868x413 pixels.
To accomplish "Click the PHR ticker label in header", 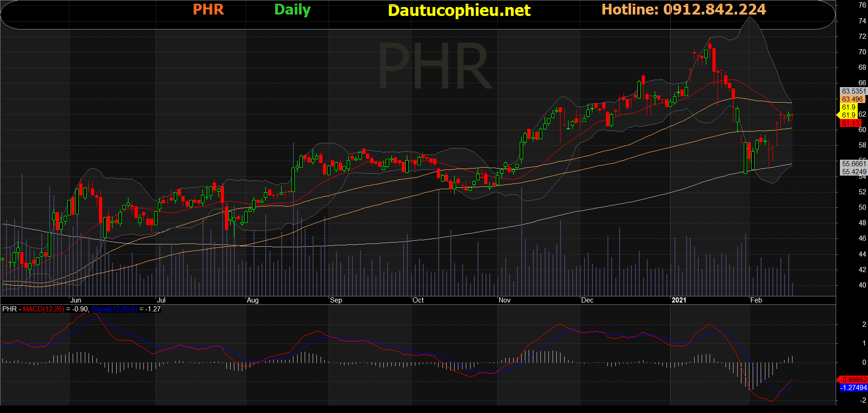I will point(209,9).
